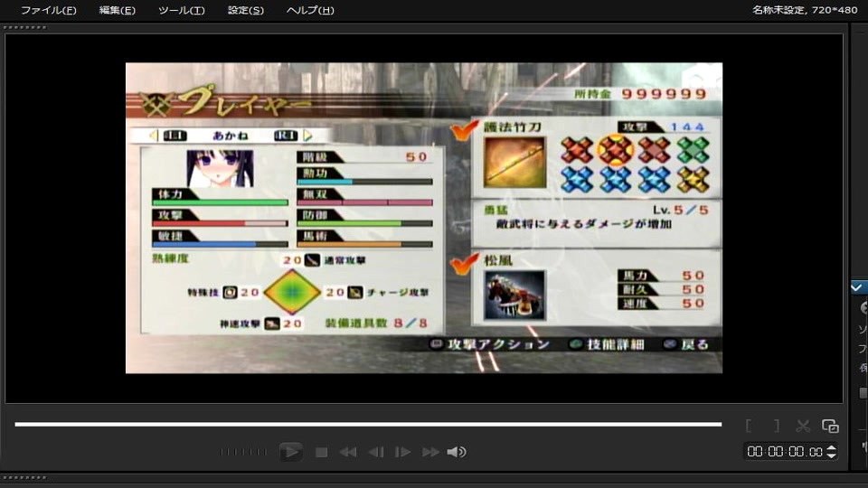Click the project title 名称未設定, 720*480
The height and width of the screenshot is (488, 868).
805,9
